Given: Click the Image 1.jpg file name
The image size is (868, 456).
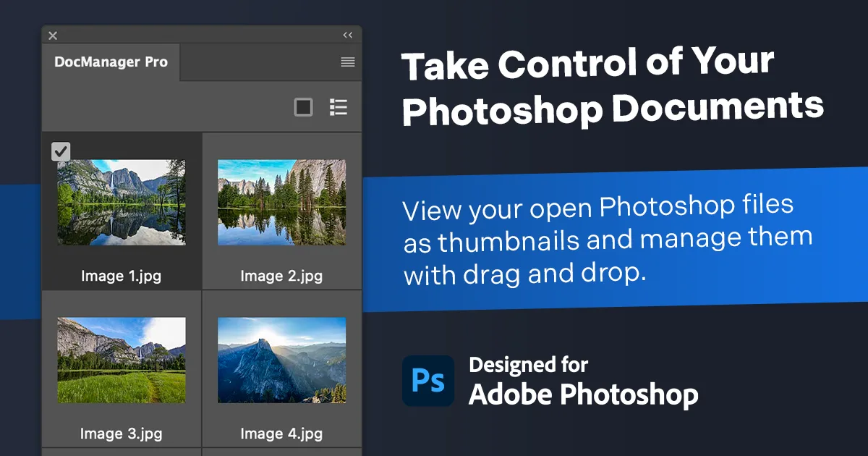Looking at the screenshot, I should [x=121, y=276].
